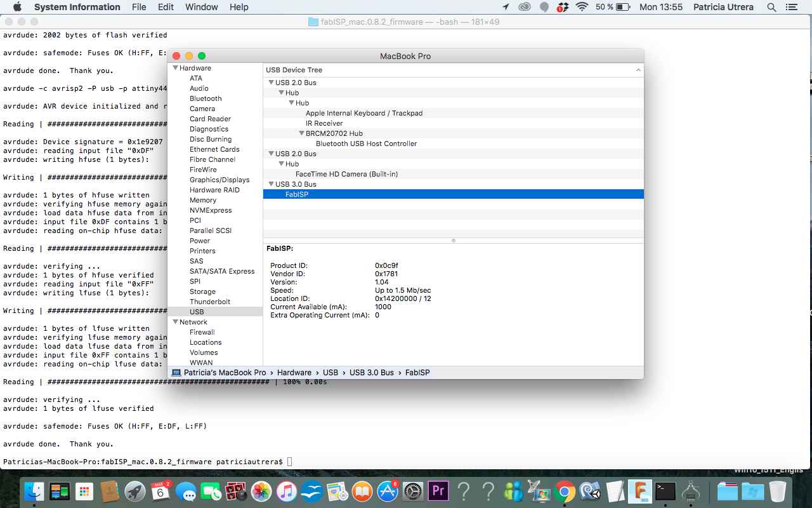The height and width of the screenshot is (508, 812).
Task: Select the IR Receiver row
Action: (x=454, y=123)
